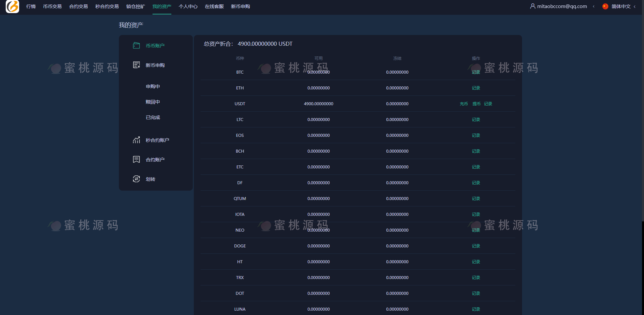Go to 币币交易 in top navigation
This screenshot has height=315, width=644.
(x=52, y=6)
